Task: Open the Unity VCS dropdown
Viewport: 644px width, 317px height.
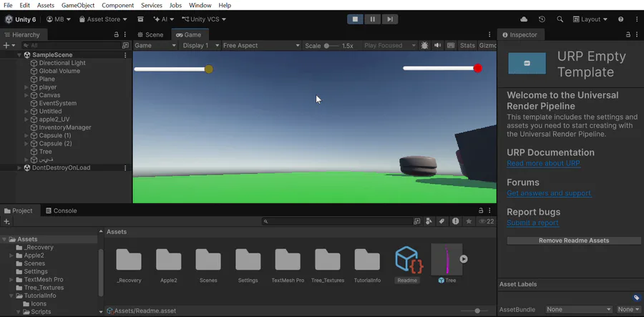Action: (204, 19)
